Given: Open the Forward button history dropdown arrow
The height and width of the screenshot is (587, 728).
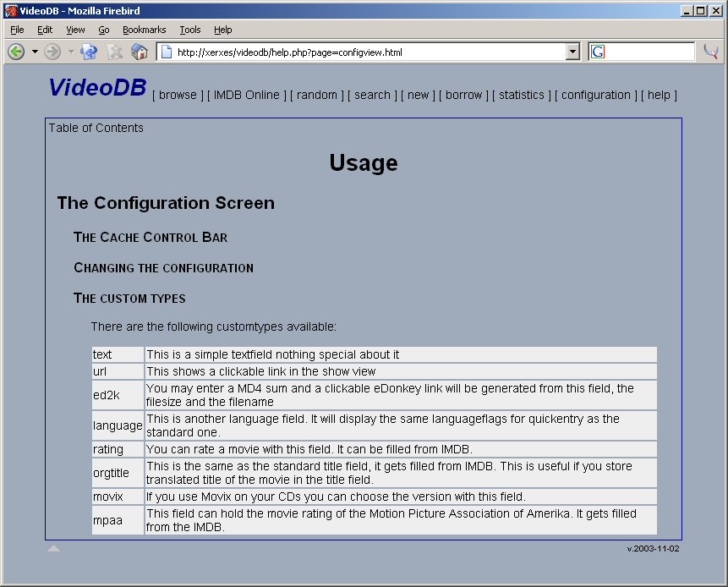Looking at the screenshot, I should coord(71,52).
